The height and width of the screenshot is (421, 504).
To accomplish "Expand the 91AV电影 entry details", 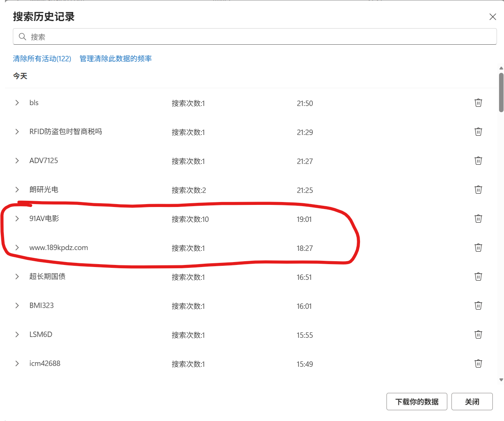I will [17, 219].
